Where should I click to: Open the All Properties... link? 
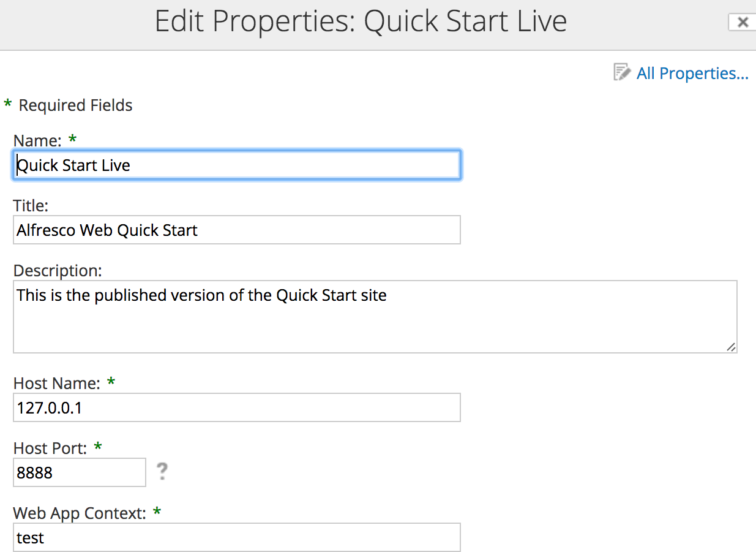(692, 74)
